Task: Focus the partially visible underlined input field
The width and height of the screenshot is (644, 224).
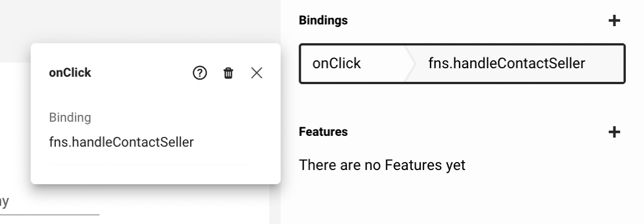Action: pyautogui.click(x=50, y=203)
